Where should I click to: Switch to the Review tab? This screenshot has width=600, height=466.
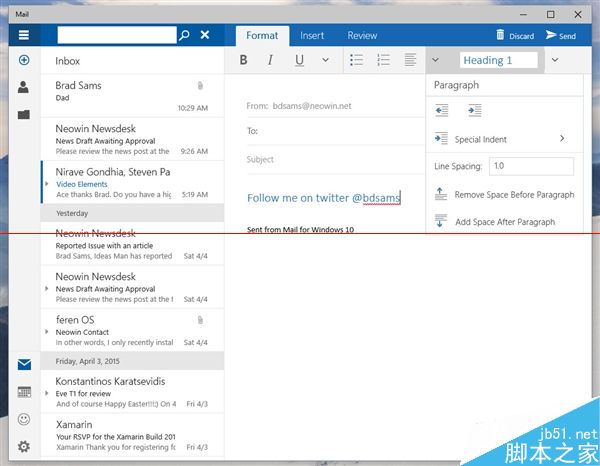[362, 35]
